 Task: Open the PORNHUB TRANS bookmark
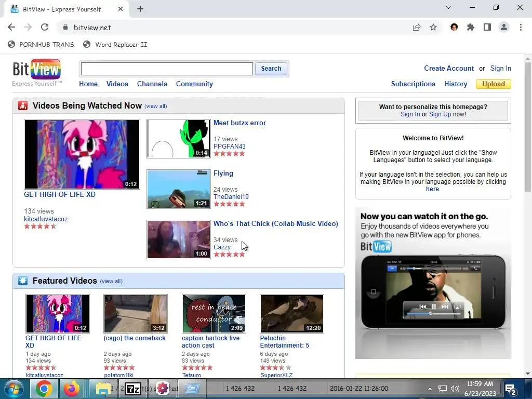[x=41, y=45]
